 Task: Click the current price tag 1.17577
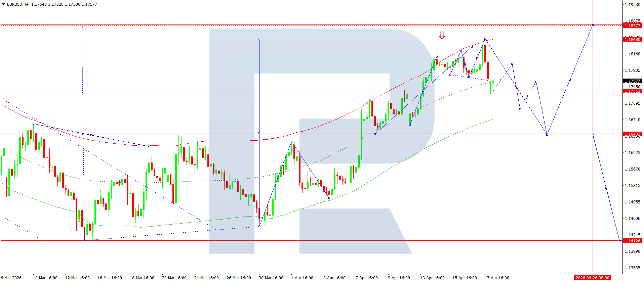pos(632,81)
